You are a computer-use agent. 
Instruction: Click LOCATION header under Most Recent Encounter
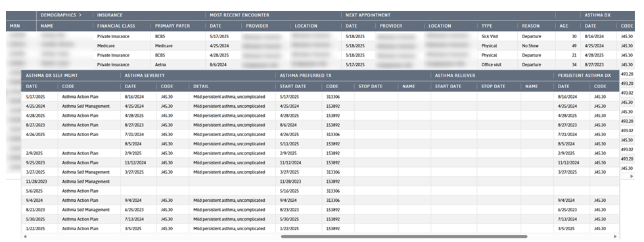[x=306, y=26]
